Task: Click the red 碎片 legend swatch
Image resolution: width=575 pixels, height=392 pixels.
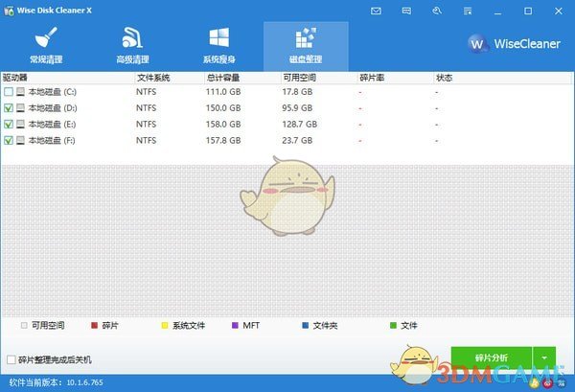Action: (x=94, y=325)
